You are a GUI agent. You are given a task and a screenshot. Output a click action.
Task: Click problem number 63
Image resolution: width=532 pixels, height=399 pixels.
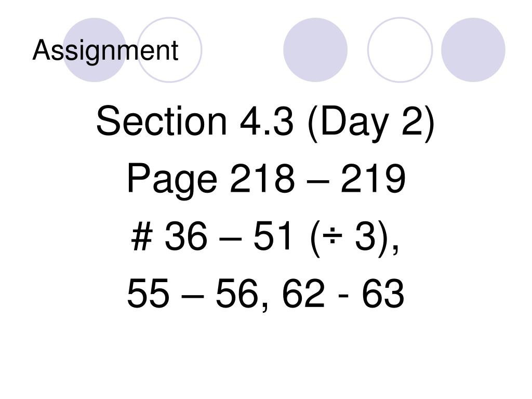pos(383,293)
